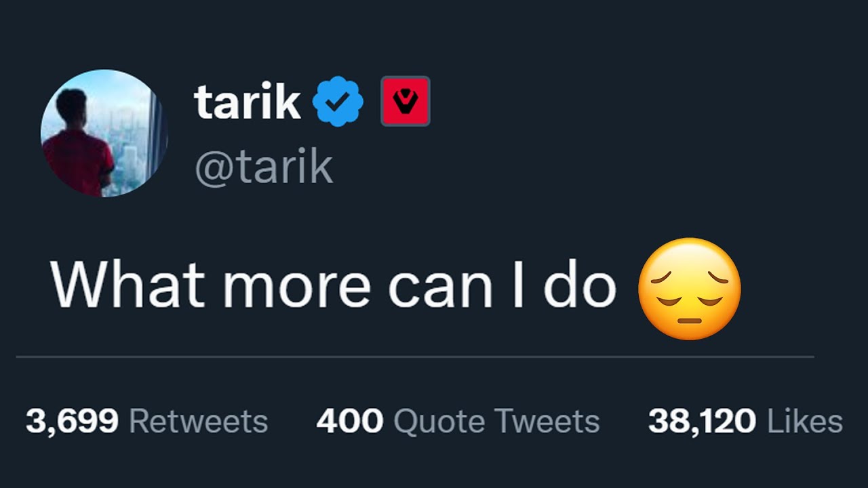Image resolution: width=868 pixels, height=488 pixels.
Task: Click the 3,699 retweet count
Action: 71,422
